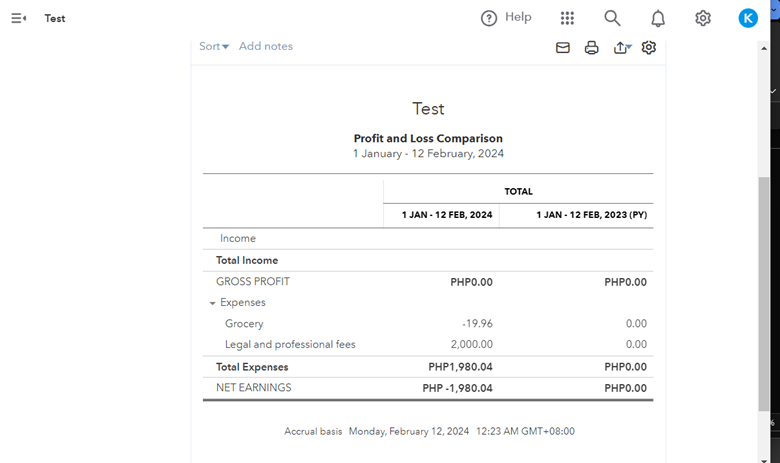Image resolution: width=780 pixels, height=463 pixels.
Task: Collapse the Expenses section
Action: point(213,302)
